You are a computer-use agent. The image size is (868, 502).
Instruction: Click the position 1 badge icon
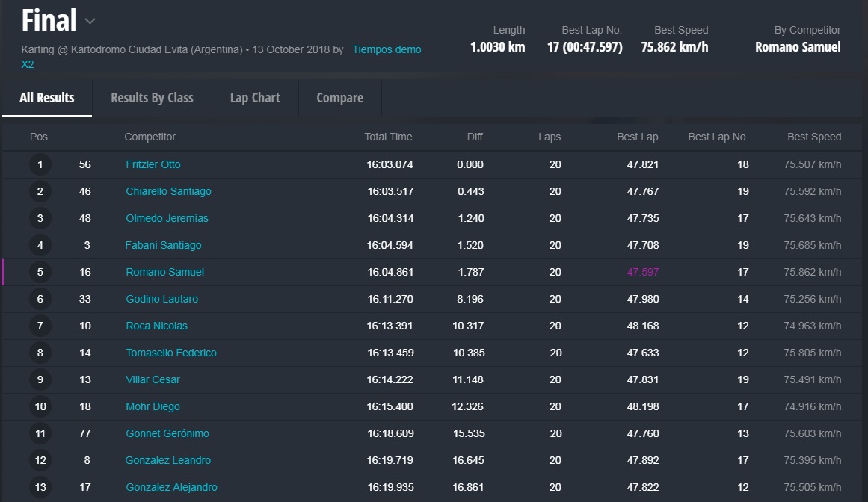[x=40, y=164]
